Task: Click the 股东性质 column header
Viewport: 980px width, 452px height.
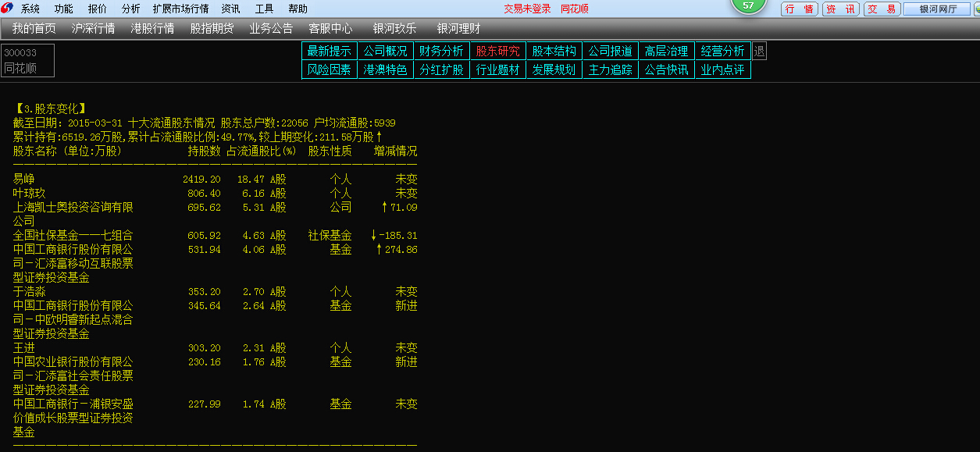Action: (330, 151)
